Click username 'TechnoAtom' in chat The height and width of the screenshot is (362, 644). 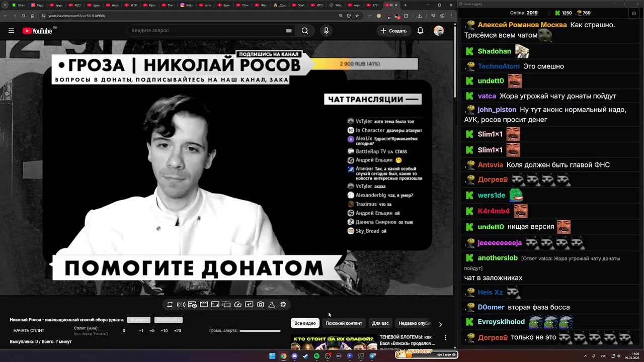(499, 66)
